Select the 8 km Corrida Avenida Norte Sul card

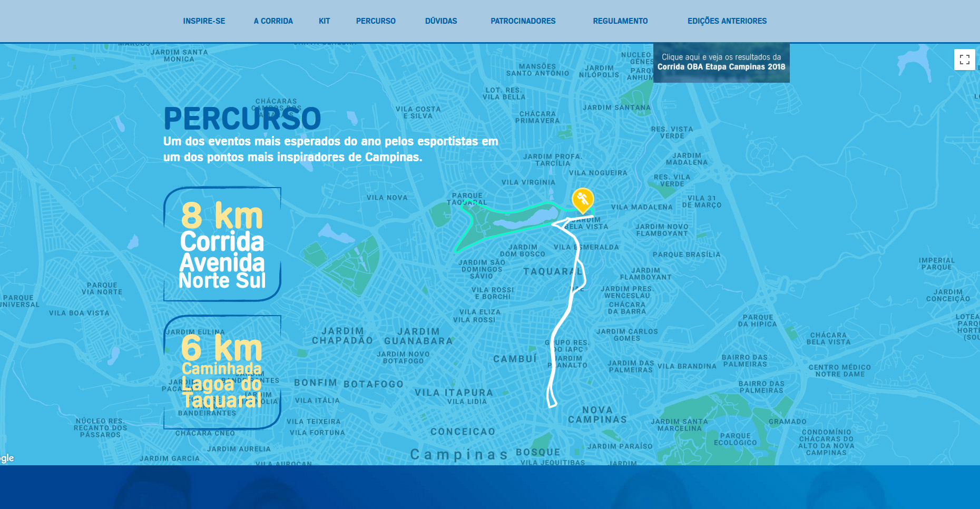[x=222, y=244]
